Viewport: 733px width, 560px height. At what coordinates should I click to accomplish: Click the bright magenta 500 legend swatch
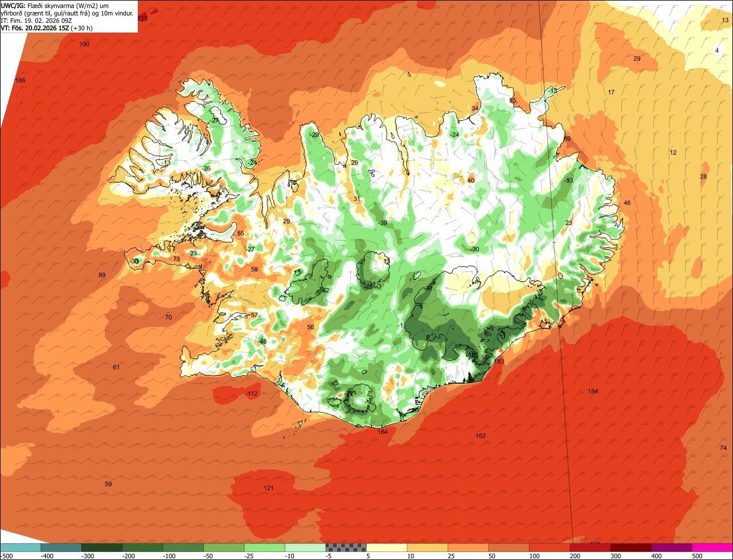click(x=712, y=547)
